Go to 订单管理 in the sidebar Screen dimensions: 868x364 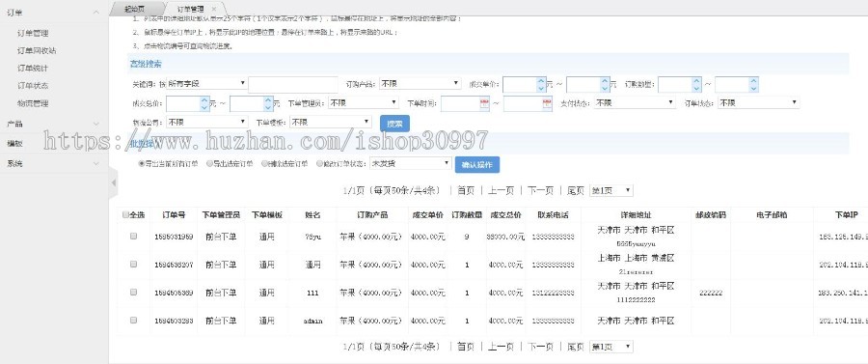coord(33,33)
